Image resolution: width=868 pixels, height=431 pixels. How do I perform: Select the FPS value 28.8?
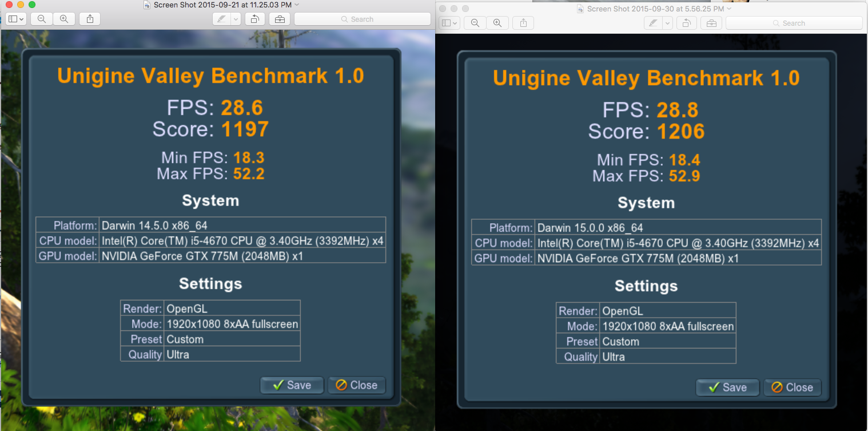pos(678,110)
